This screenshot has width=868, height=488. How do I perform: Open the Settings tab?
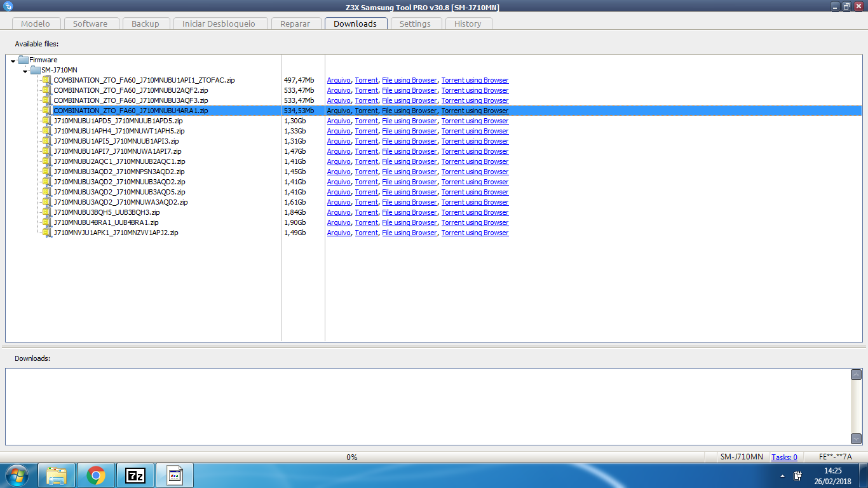[x=415, y=24]
